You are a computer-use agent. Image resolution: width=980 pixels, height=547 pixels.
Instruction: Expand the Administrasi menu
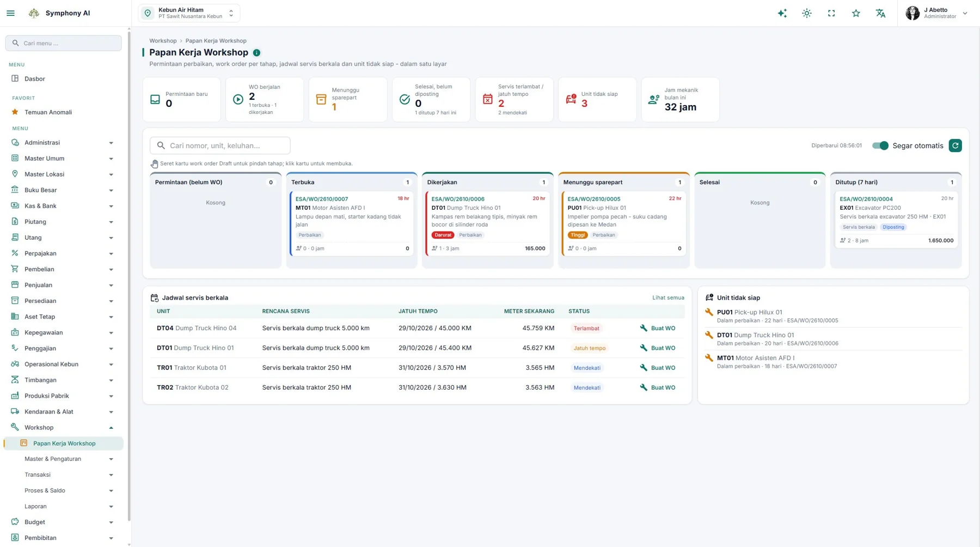click(x=64, y=143)
